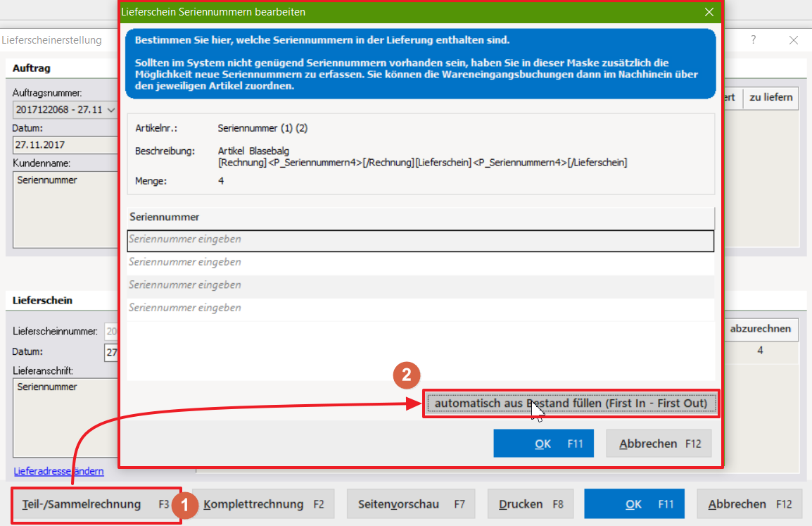Close the Lieferscheinerstellung window
Viewport: 812px width, 526px height.
[x=794, y=40]
